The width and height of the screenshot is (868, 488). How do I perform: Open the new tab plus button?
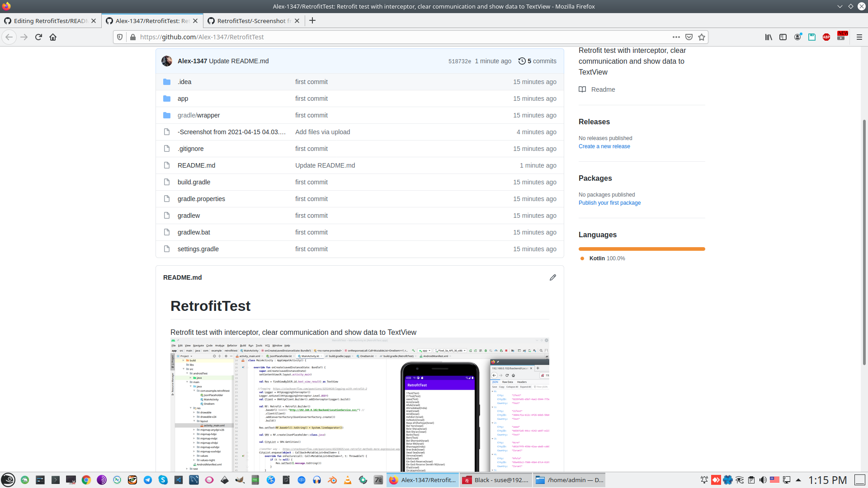[x=312, y=21]
